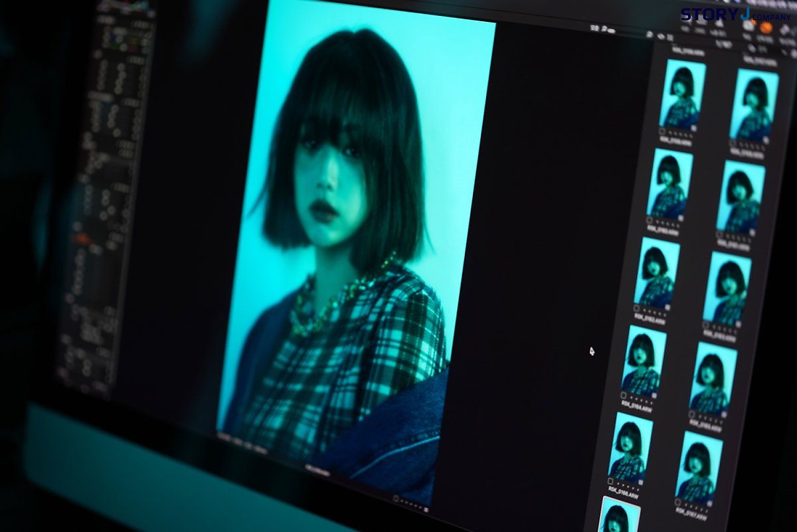Viewport: 797px width, 532px height.
Task: Select the RSK_0165.ARW thumbnail
Action: [713, 379]
